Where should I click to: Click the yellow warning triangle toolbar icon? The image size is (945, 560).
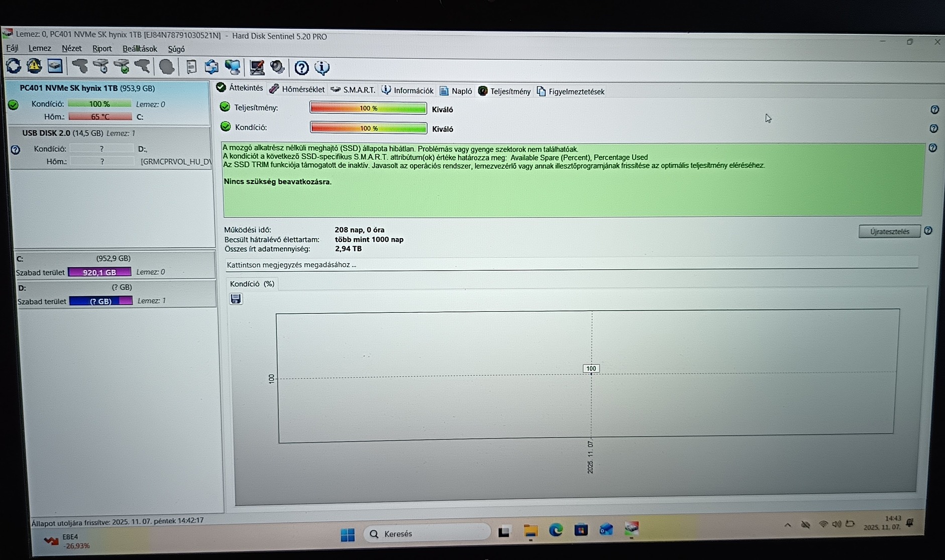(34, 65)
